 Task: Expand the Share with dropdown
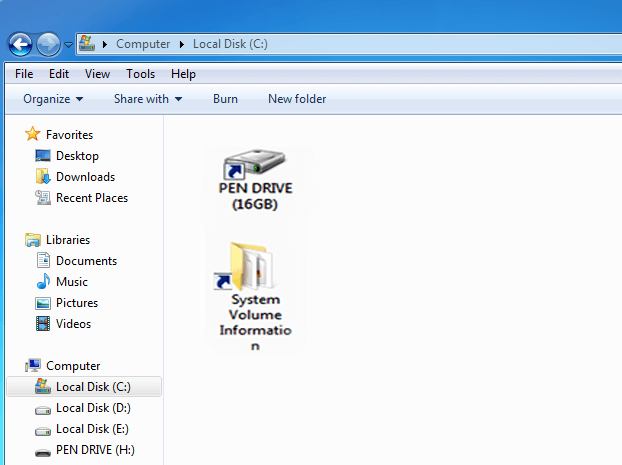point(148,99)
